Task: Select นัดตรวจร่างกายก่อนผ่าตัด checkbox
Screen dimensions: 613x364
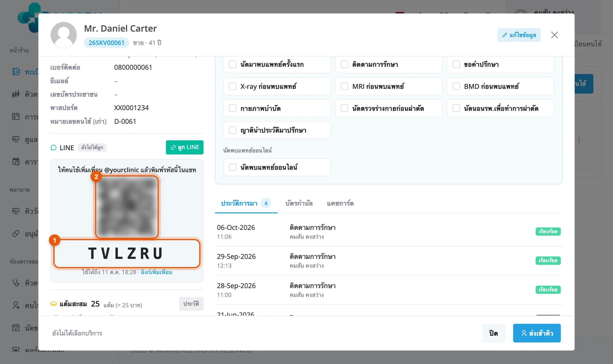Action: click(345, 108)
